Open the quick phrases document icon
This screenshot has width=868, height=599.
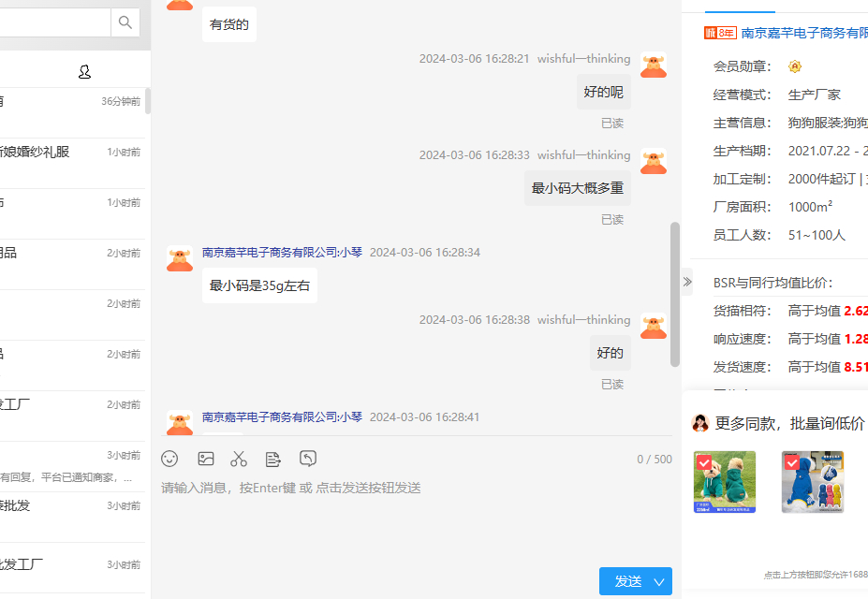[x=273, y=459]
